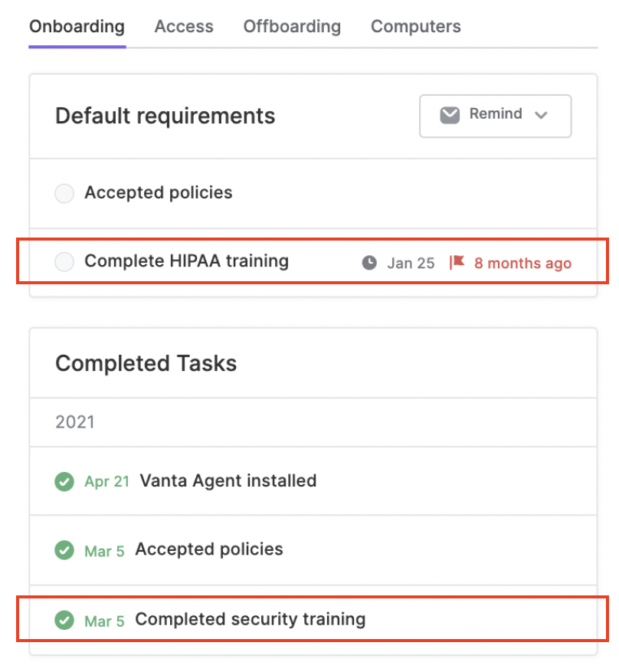Toggle the Accepted policies requirement circle
Viewport: 619px width, 672px height.
coord(64,193)
